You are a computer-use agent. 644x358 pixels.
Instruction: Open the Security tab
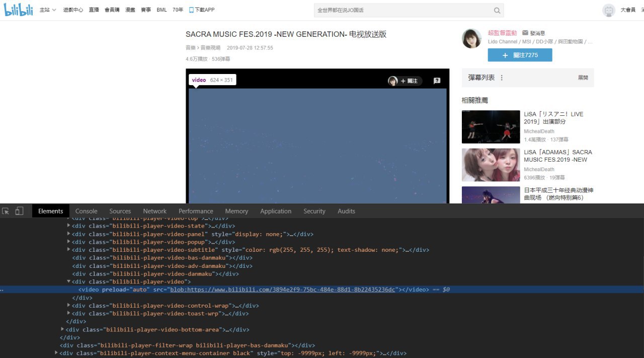[314, 211]
